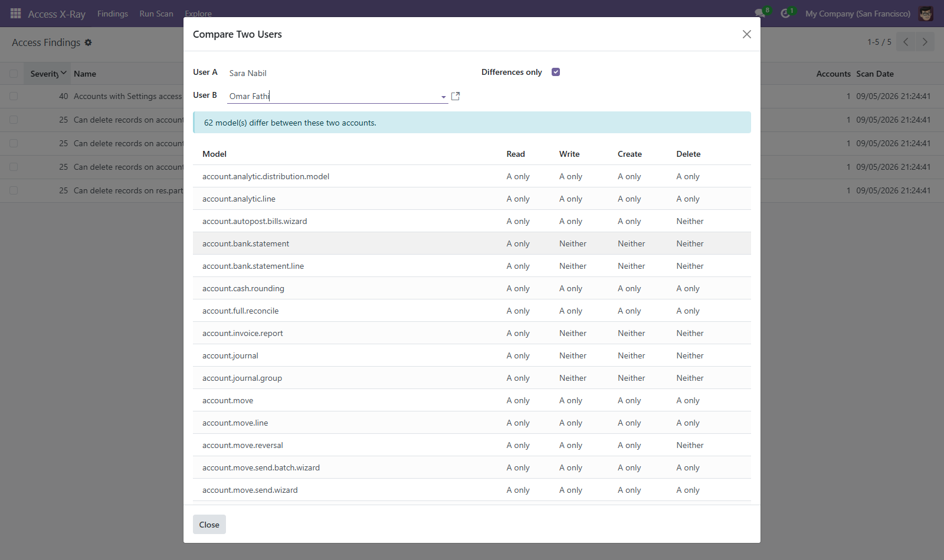Open the Accounts with Settings access finding
944x560 pixels.
pos(127,96)
